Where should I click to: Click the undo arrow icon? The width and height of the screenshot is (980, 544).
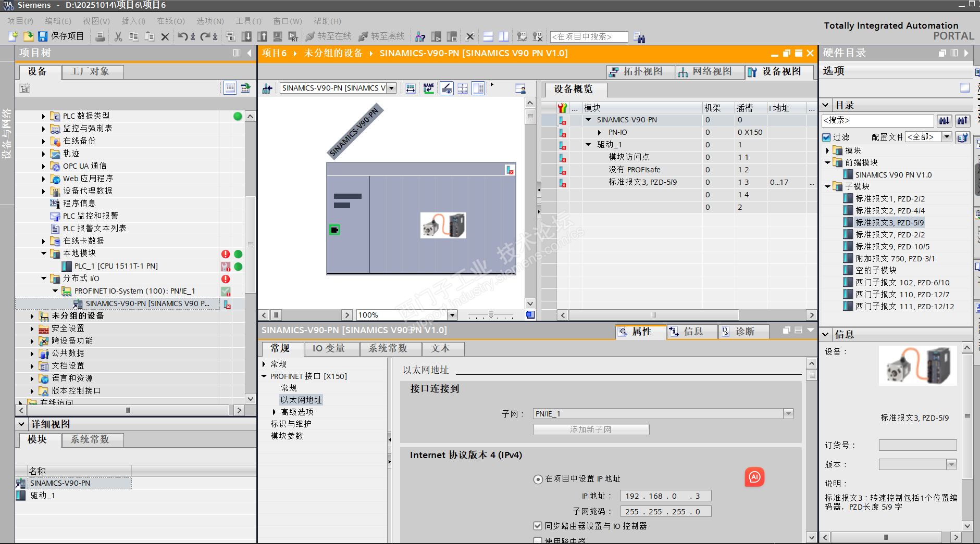(x=182, y=36)
